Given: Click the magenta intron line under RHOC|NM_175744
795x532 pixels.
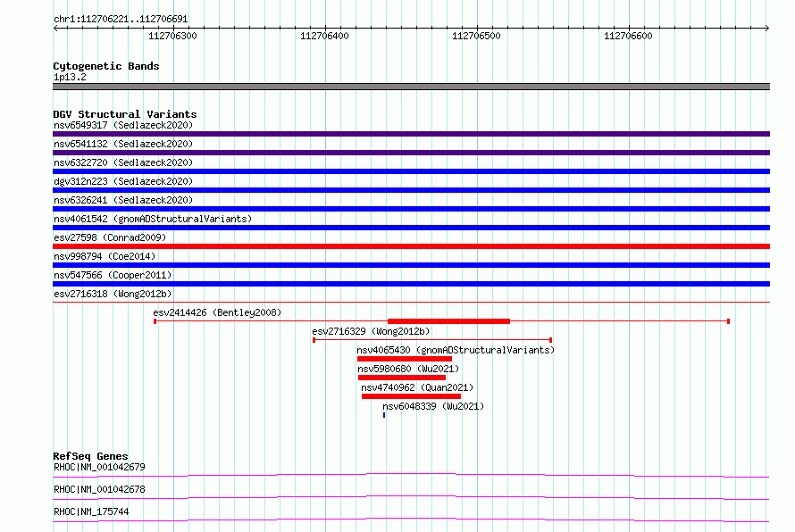Looking at the screenshot, I should coord(411,520).
